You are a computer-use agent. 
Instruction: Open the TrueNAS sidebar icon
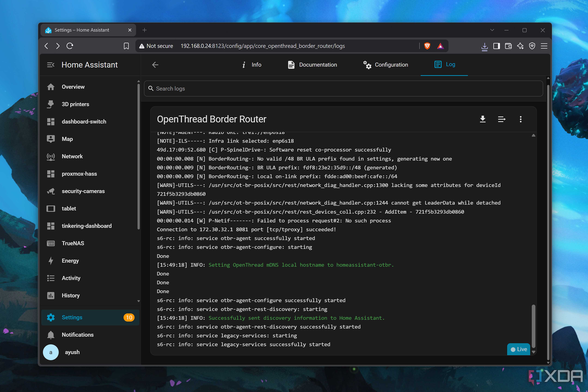tap(51, 243)
